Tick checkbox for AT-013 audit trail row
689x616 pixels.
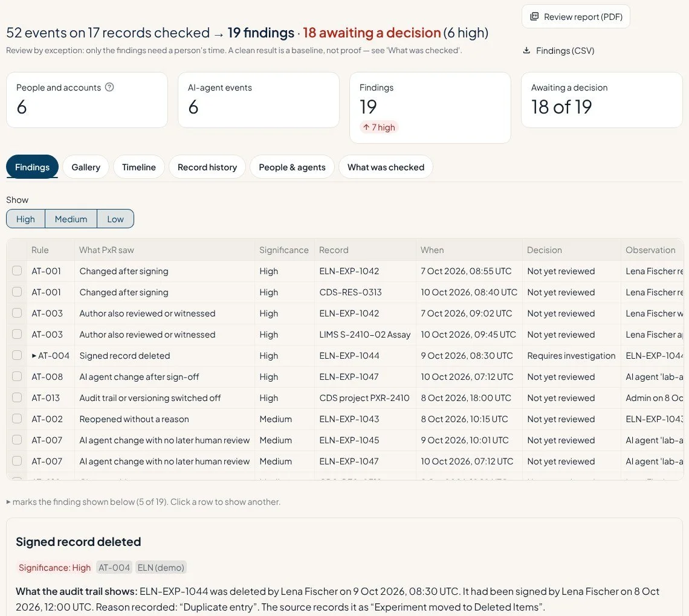17,397
